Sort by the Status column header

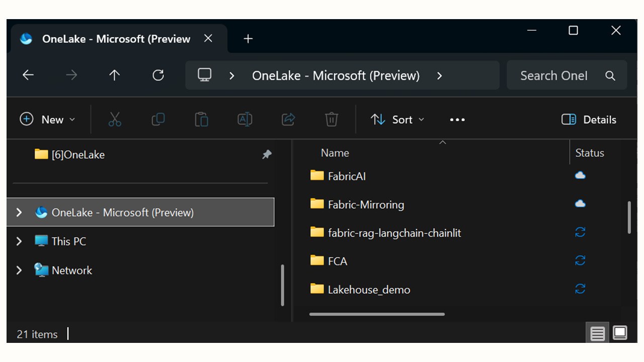[x=590, y=153]
